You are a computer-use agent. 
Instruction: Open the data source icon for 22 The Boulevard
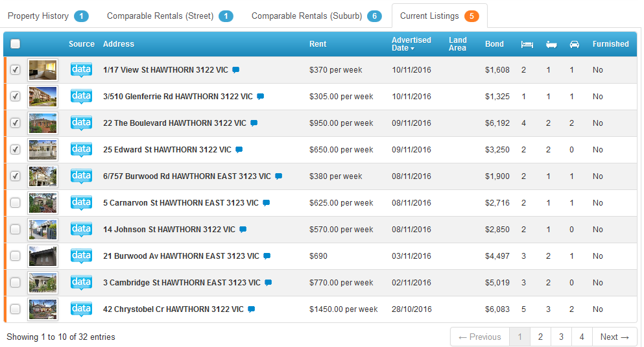tap(81, 123)
